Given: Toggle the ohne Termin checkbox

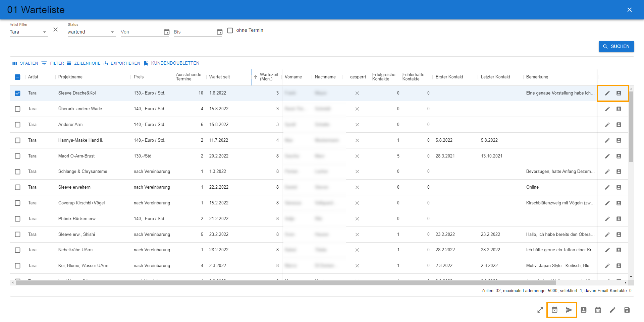Looking at the screenshot, I should click(x=230, y=30).
